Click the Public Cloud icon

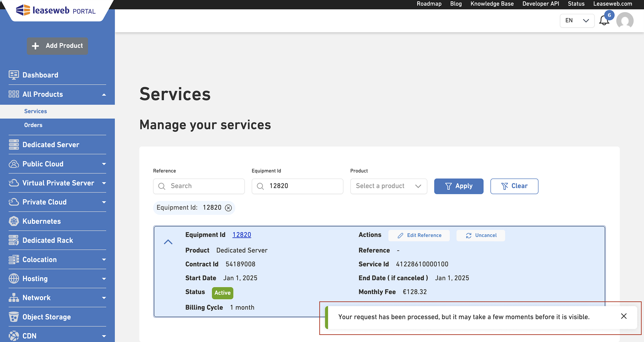pos(14,164)
